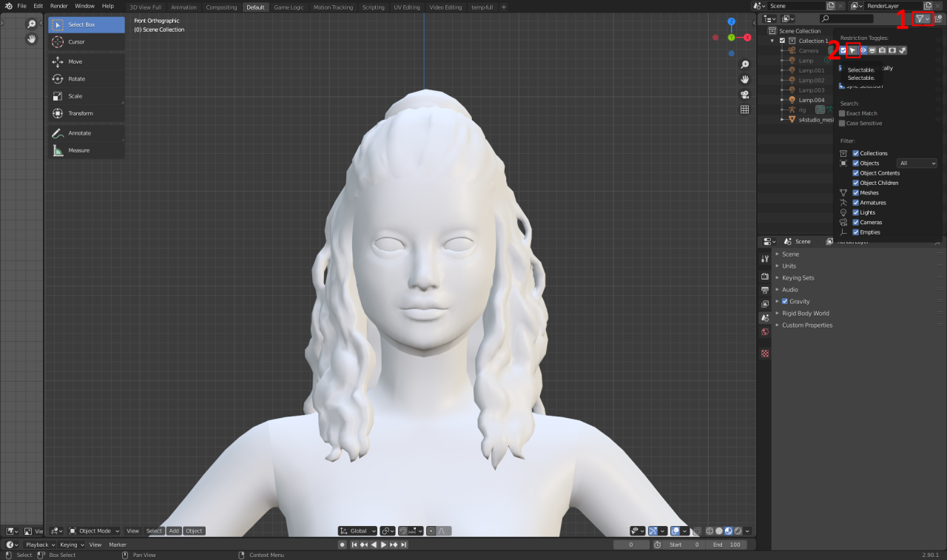Switch to the Scripting workspace tab
The image size is (947, 560).
[373, 7]
